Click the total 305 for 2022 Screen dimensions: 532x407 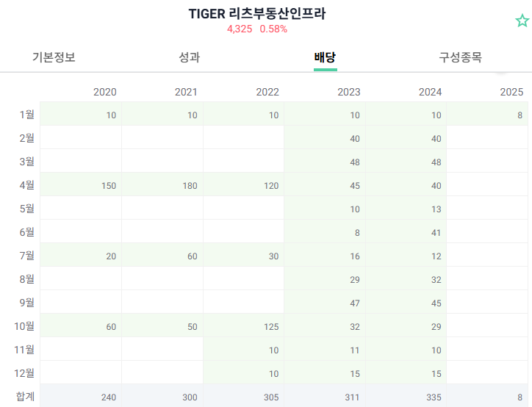[244, 396]
